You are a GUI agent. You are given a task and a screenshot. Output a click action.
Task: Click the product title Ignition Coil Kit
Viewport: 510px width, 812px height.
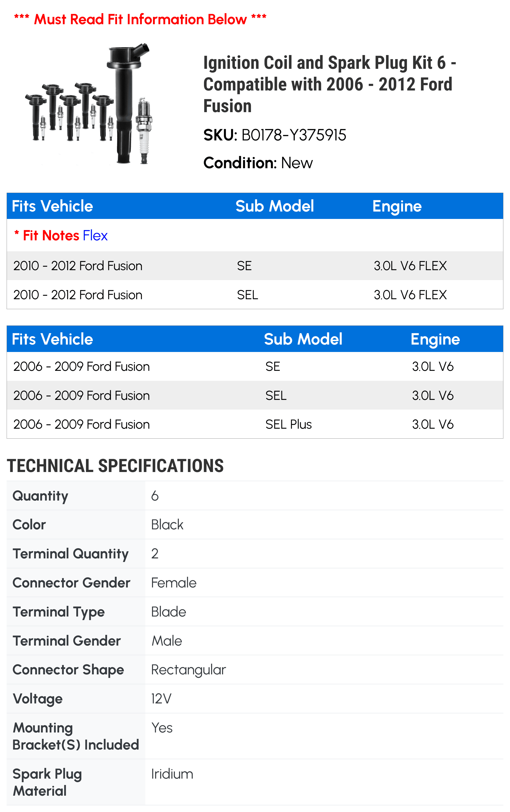pyautogui.click(x=329, y=84)
